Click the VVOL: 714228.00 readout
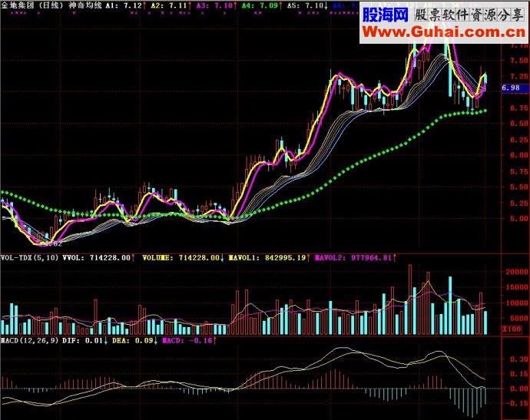Viewport: 530px width, 420px height. pyautogui.click(x=98, y=258)
